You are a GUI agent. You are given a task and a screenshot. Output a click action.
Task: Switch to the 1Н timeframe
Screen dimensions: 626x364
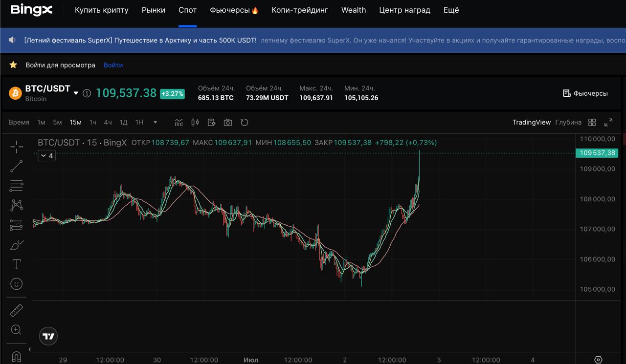pos(139,122)
